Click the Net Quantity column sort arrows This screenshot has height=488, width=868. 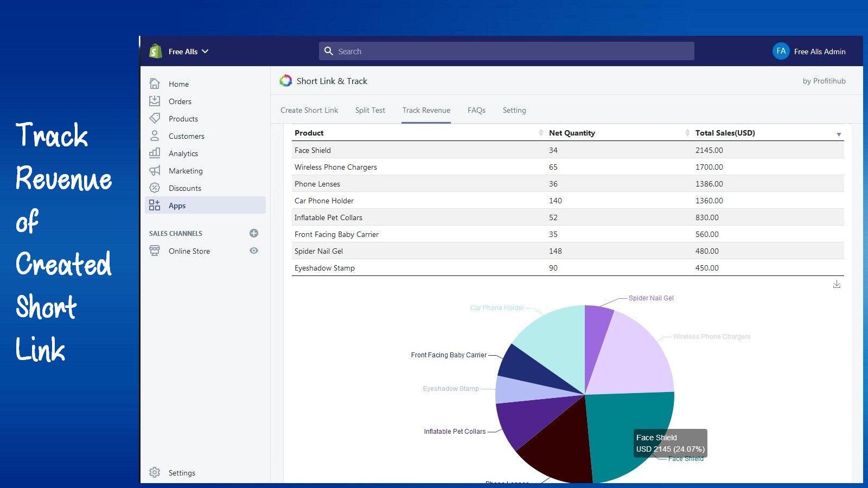pyautogui.click(x=541, y=132)
